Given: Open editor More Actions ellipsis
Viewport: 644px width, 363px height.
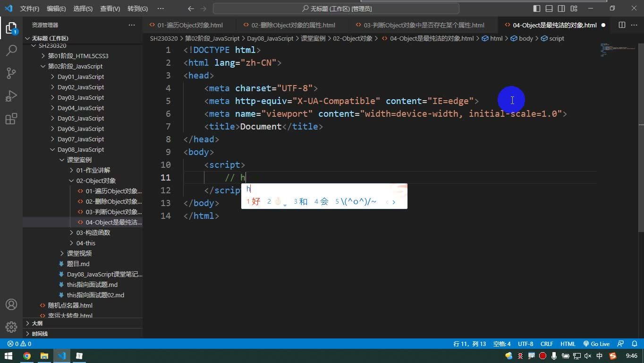Looking at the screenshot, I should click(634, 25).
